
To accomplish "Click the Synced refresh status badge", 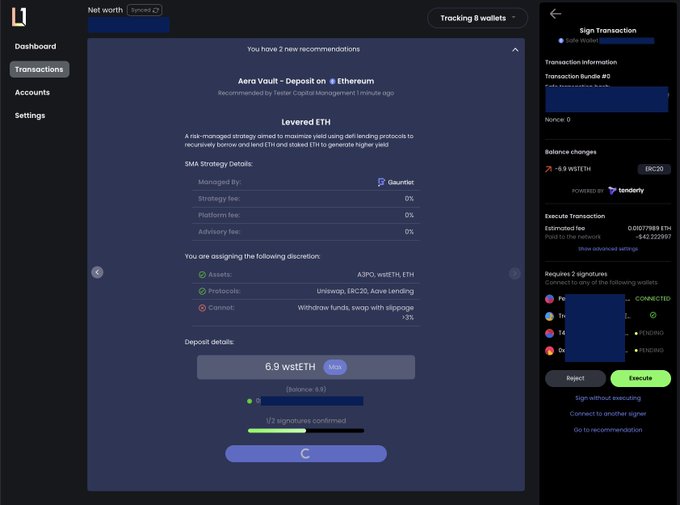I will tap(144, 10).
